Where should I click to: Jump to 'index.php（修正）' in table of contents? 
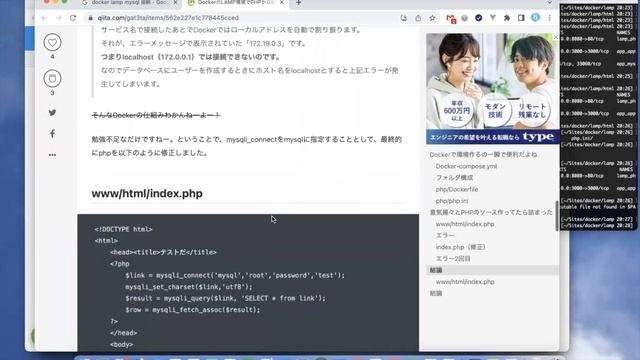pos(460,247)
